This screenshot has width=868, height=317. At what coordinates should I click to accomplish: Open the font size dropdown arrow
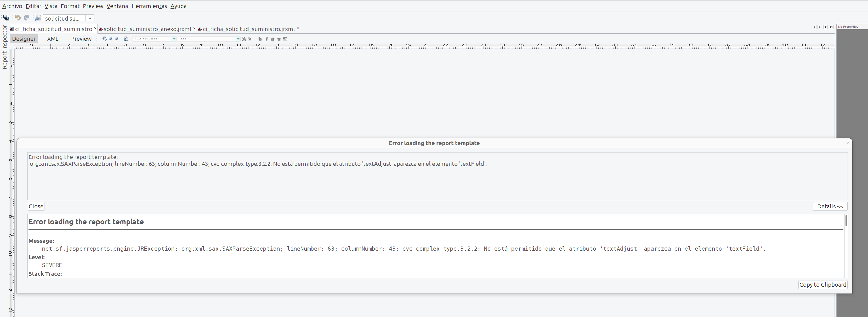(x=238, y=39)
